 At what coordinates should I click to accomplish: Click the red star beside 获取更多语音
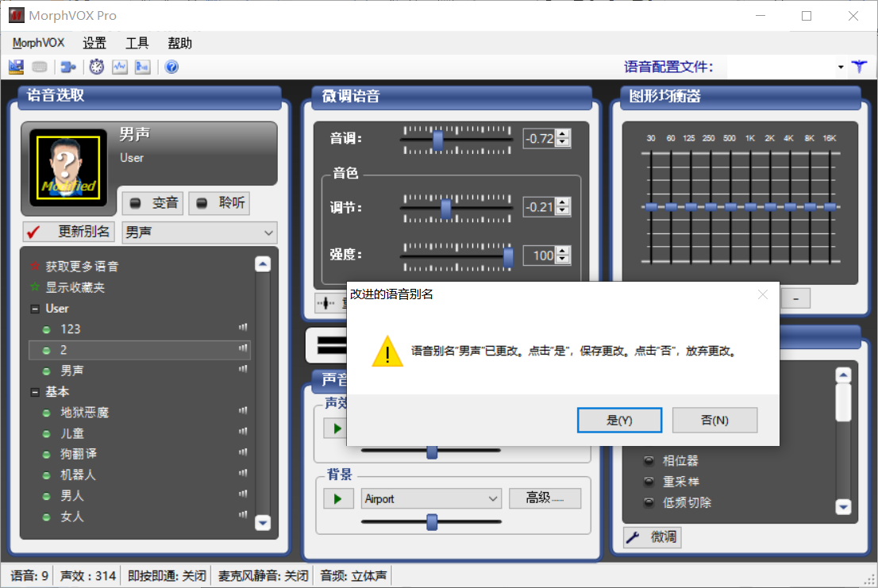coord(35,267)
